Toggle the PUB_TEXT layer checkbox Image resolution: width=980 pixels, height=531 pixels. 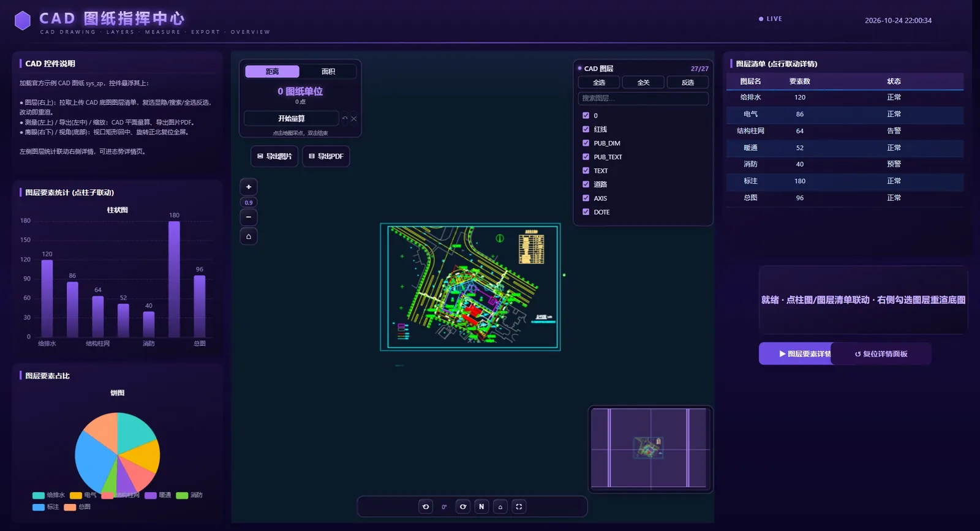pyautogui.click(x=586, y=157)
